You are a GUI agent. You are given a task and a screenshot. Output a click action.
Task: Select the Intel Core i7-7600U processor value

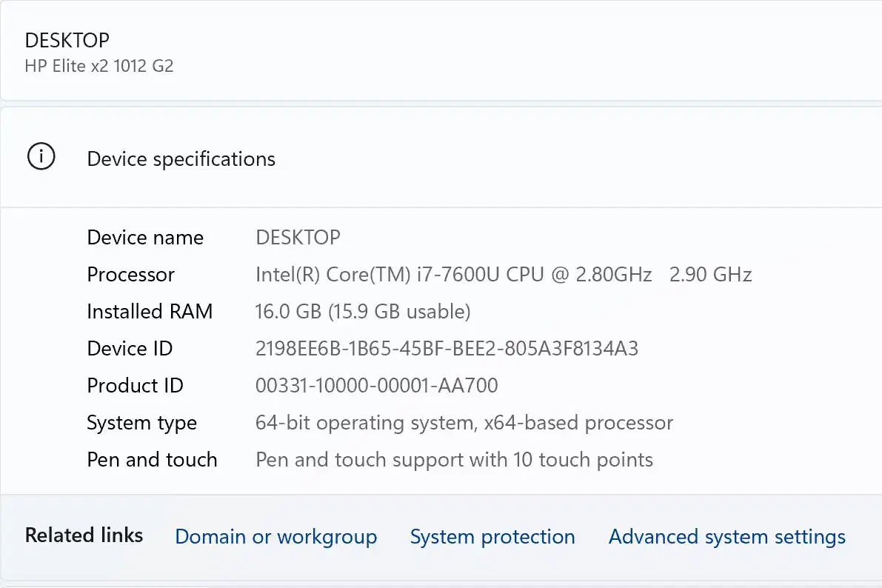[x=504, y=275]
